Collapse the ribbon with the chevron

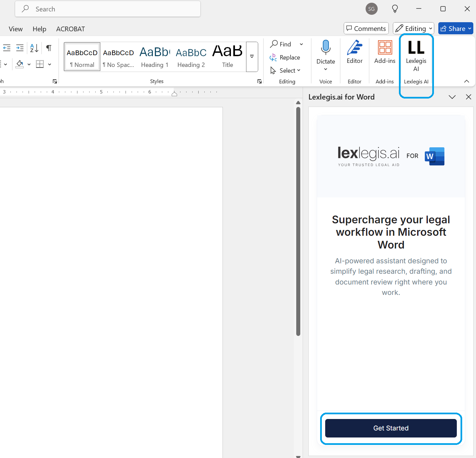(466, 81)
